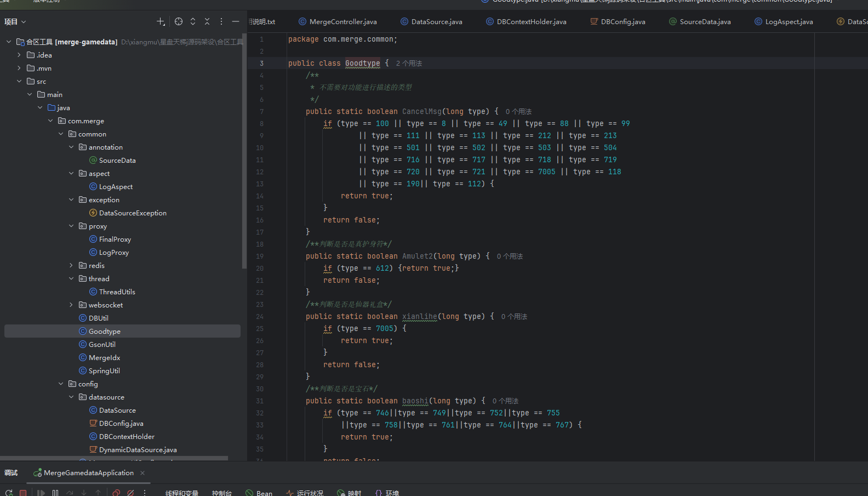868x496 pixels.
Task: Collapse the com.merge package
Action: 50,121
